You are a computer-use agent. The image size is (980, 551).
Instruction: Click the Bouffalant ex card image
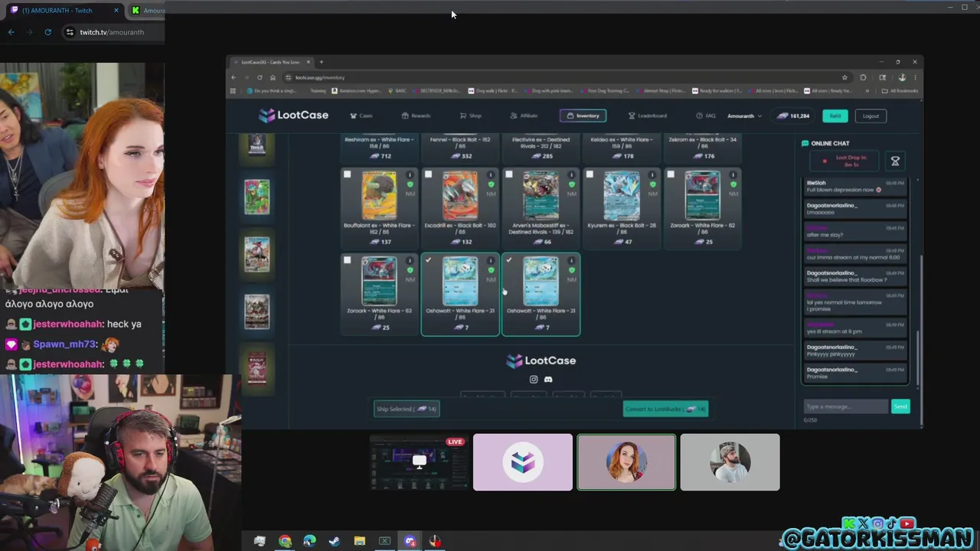(x=379, y=196)
